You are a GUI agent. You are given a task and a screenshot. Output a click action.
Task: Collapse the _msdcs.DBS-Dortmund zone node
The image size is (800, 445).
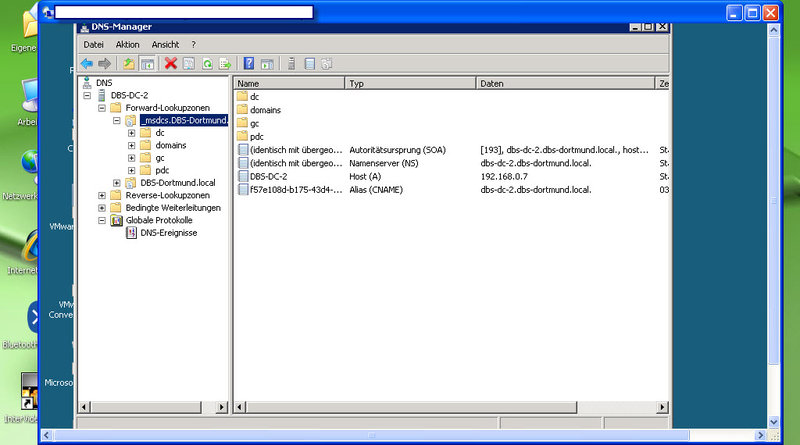click(x=117, y=120)
